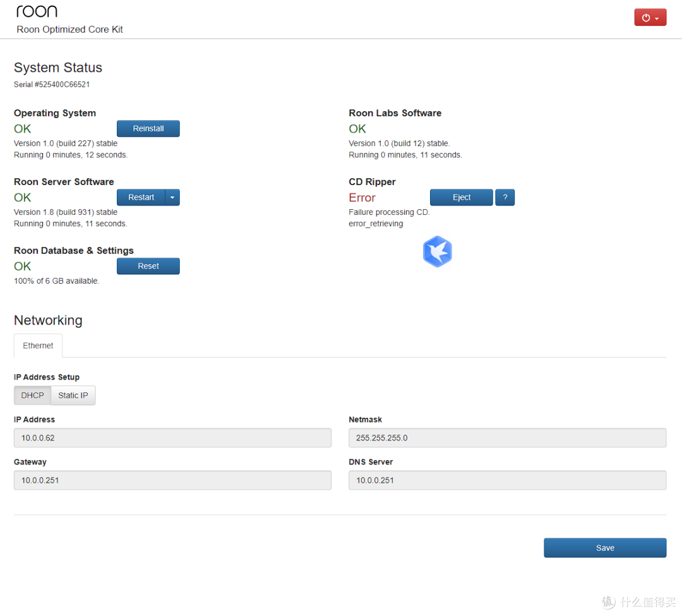Click the OK status under Operating System
The height and width of the screenshot is (616, 682).
(x=22, y=129)
